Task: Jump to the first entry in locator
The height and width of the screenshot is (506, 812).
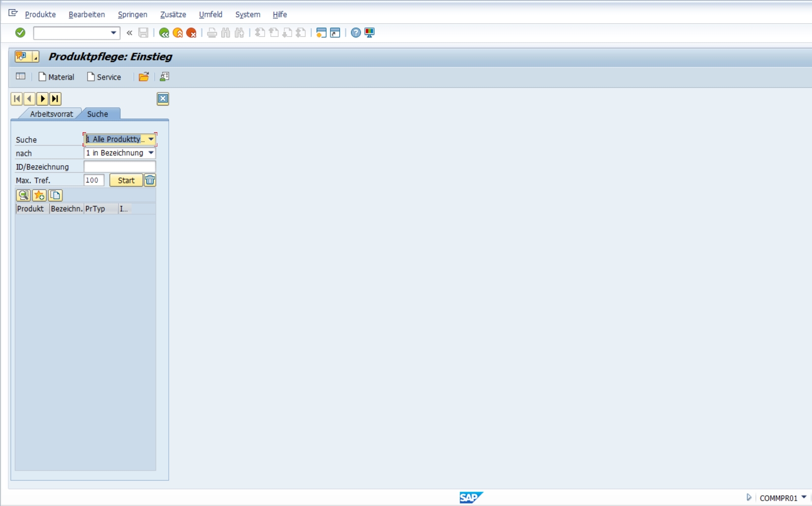Action: coord(17,99)
